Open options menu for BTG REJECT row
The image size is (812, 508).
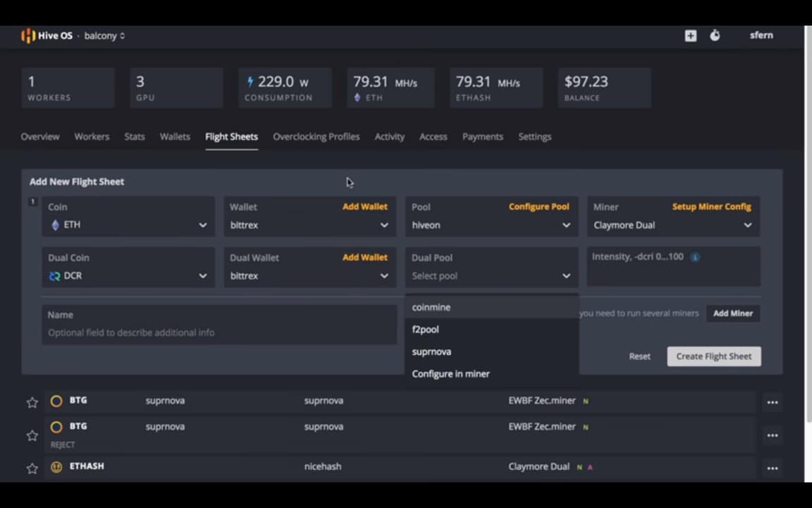(772, 435)
